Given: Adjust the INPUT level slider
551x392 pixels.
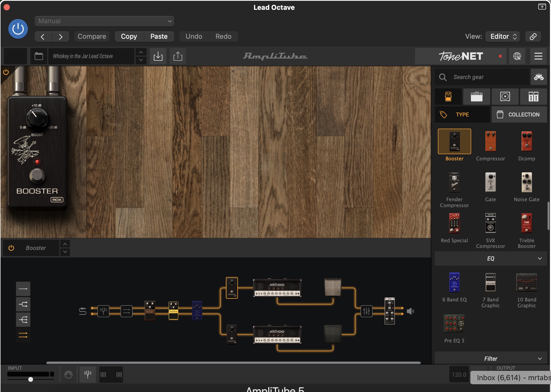Looking at the screenshot, I should click(31, 379).
